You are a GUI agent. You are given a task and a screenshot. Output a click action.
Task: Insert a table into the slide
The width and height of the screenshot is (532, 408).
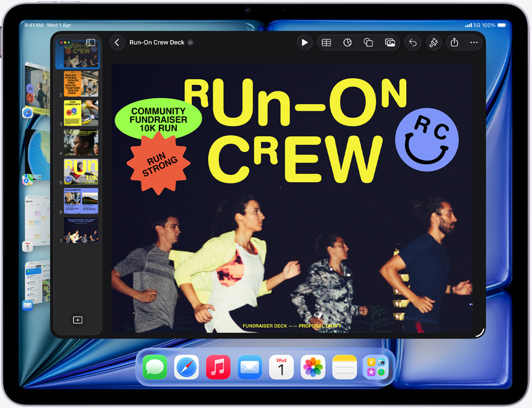pyautogui.click(x=326, y=42)
